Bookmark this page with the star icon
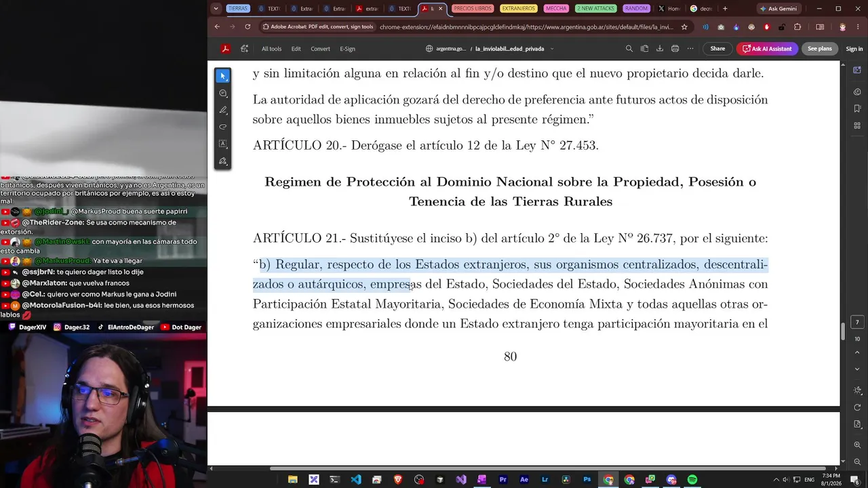The height and width of the screenshot is (488, 868). [684, 27]
